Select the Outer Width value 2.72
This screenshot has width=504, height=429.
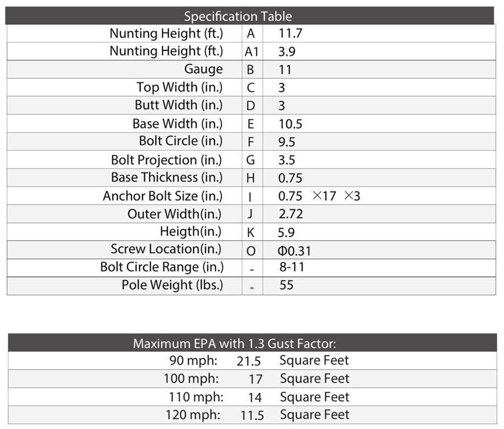(x=290, y=214)
